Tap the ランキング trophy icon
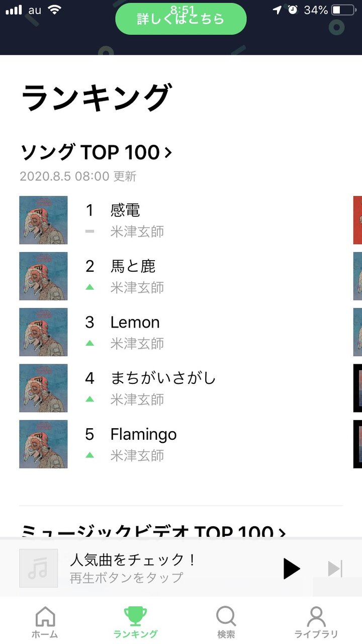The image size is (362, 644). (135, 616)
